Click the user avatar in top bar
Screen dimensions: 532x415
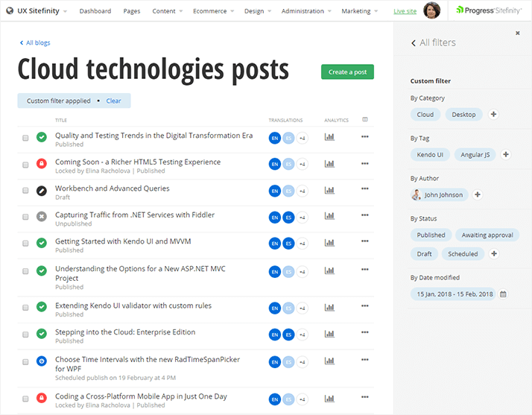coord(431,10)
